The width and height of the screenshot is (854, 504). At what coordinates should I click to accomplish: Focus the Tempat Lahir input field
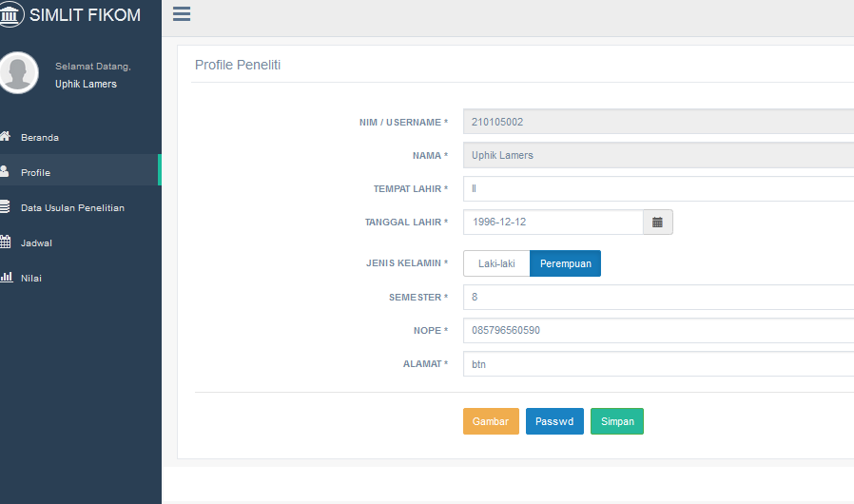pyautogui.click(x=658, y=188)
